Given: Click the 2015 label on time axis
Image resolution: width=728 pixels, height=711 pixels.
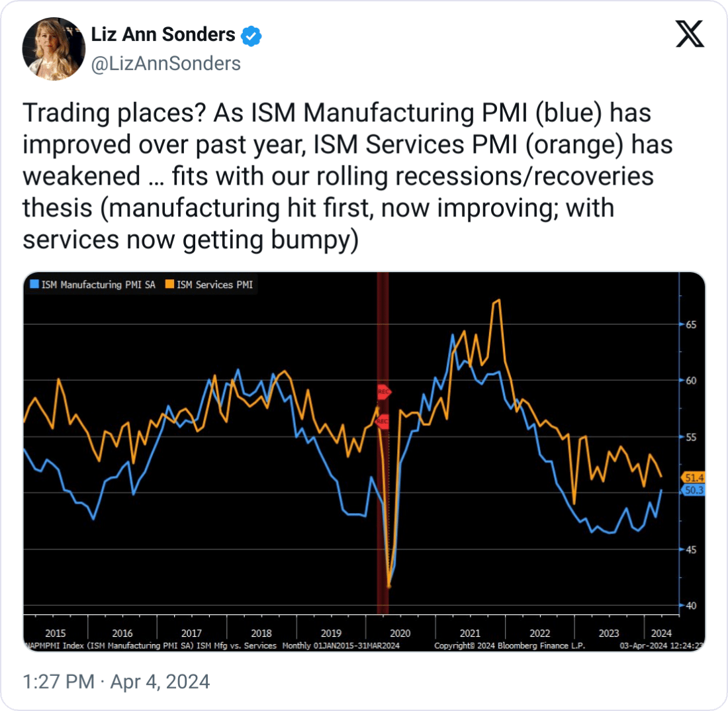Looking at the screenshot, I should click(55, 633).
